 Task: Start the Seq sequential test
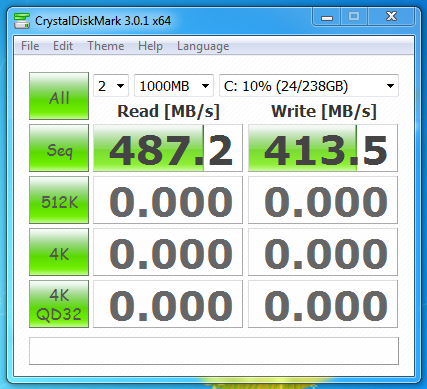(x=59, y=148)
